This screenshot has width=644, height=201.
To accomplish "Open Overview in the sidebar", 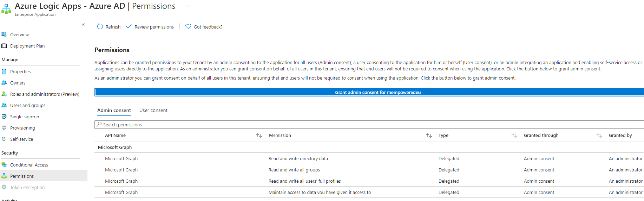I will point(19,34).
